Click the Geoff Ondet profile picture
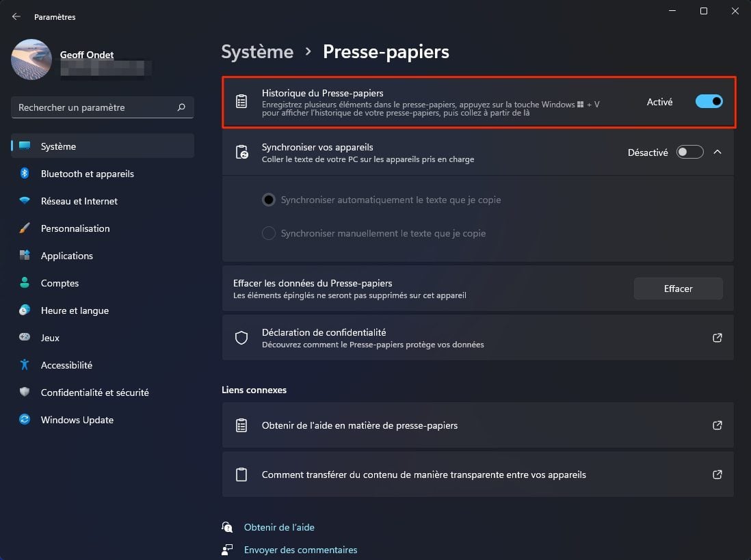This screenshot has width=751, height=560. coord(31,59)
